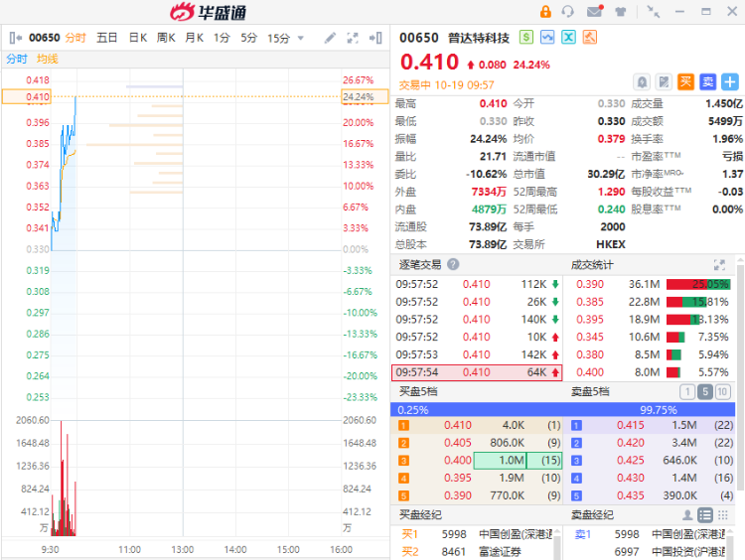Expand the trade statistics panel
The width and height of the screenshot is (745, 560).
click(719, 265)
